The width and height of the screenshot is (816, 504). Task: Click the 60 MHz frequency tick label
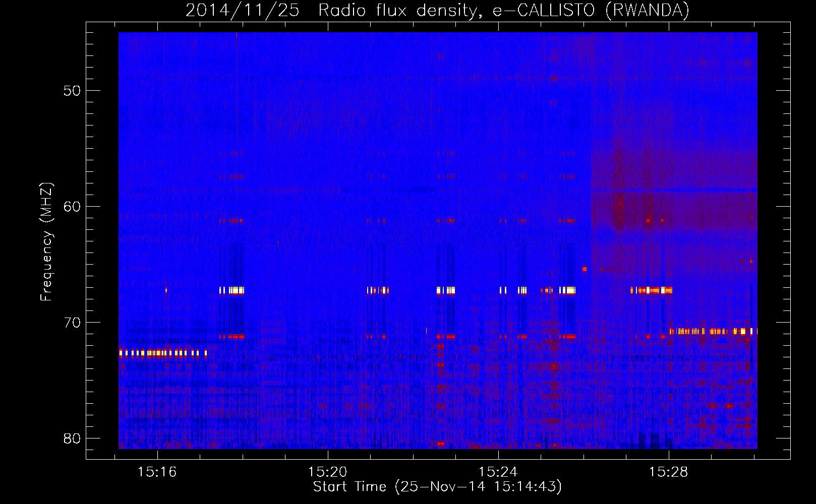tap(72, 207)
